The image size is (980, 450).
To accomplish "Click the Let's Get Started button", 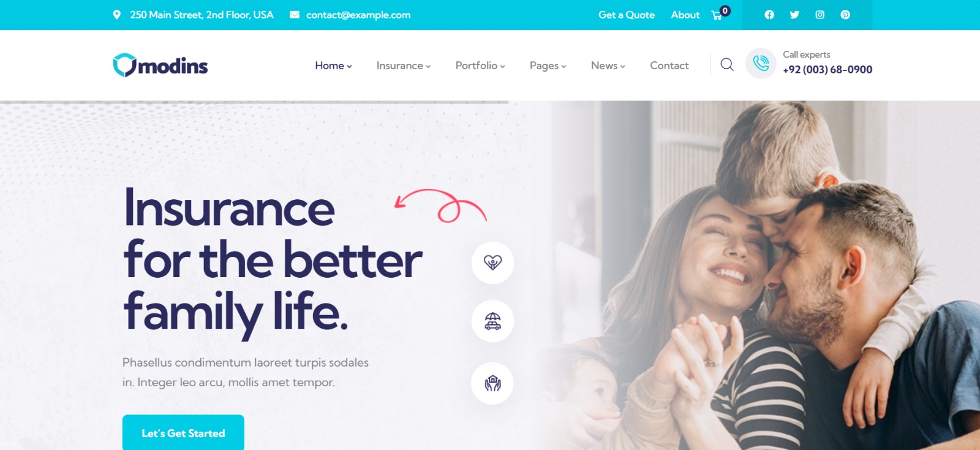I will click(x=183, y=432).
